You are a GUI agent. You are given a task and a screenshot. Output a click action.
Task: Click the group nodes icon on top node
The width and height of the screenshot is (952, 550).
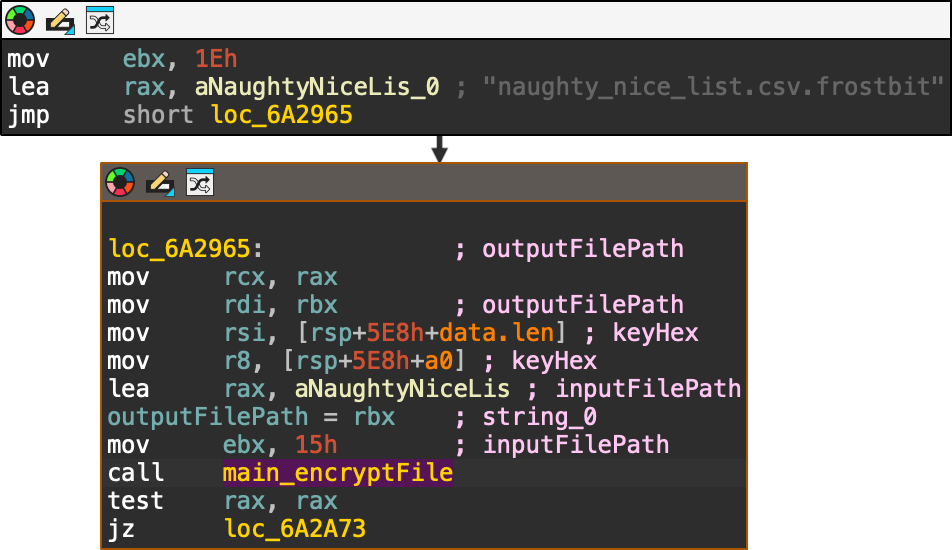click(100, 19)
